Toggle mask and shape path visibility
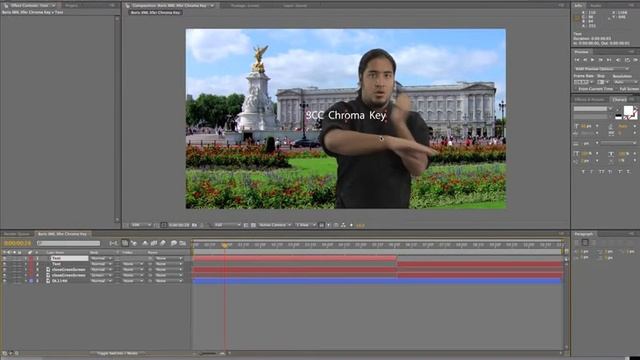The width and height of the screenshot is (640, 360). pyautogui.click(x=164, y=225)
